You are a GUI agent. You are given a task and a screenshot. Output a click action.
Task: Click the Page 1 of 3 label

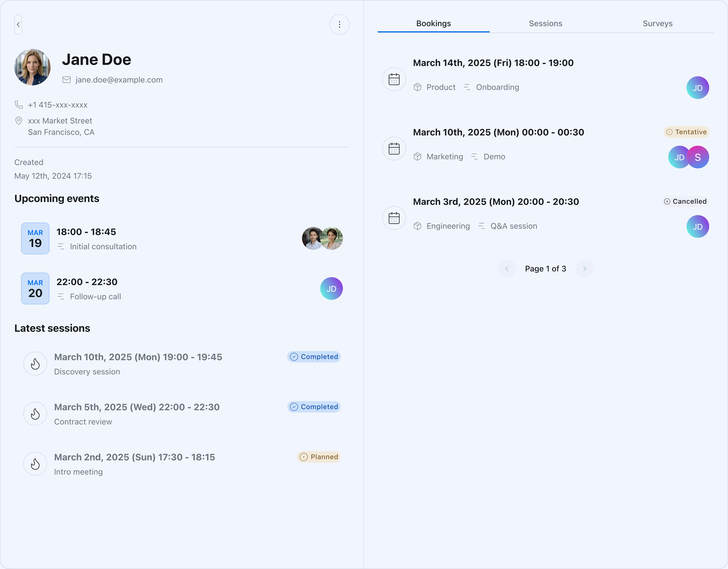click(545, 269)
